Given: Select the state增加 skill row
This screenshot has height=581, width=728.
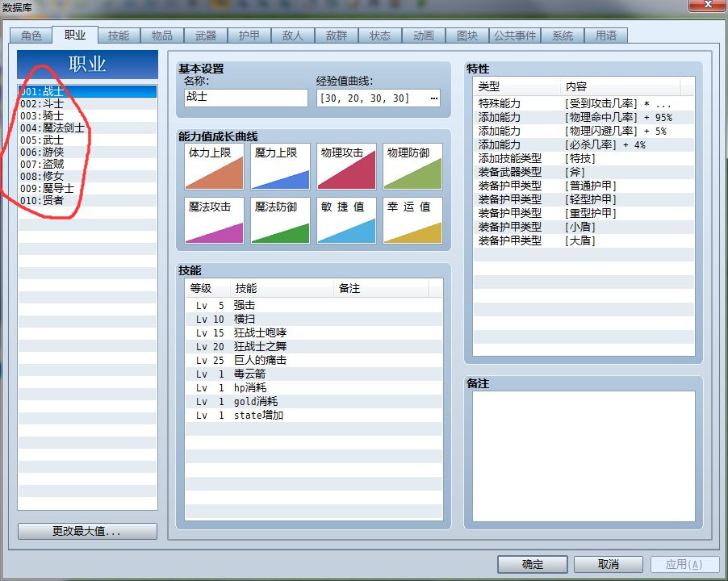Looking at the screenshot, I should click(x=314, y=415).
